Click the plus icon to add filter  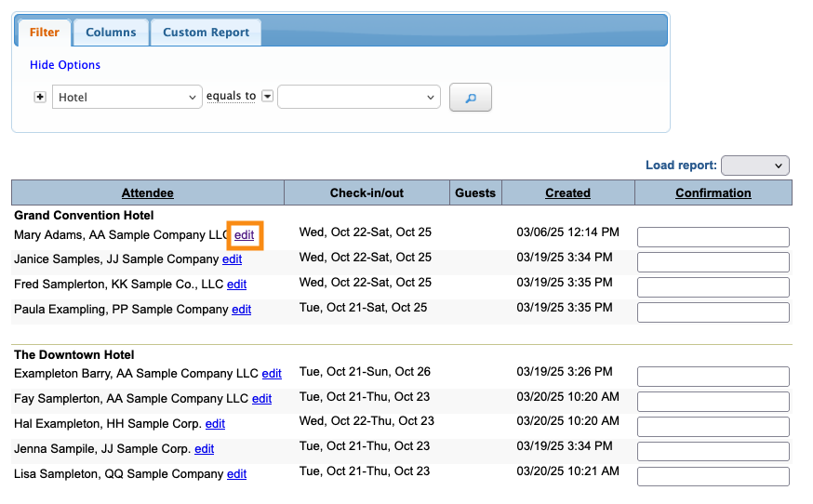[40, 97]
